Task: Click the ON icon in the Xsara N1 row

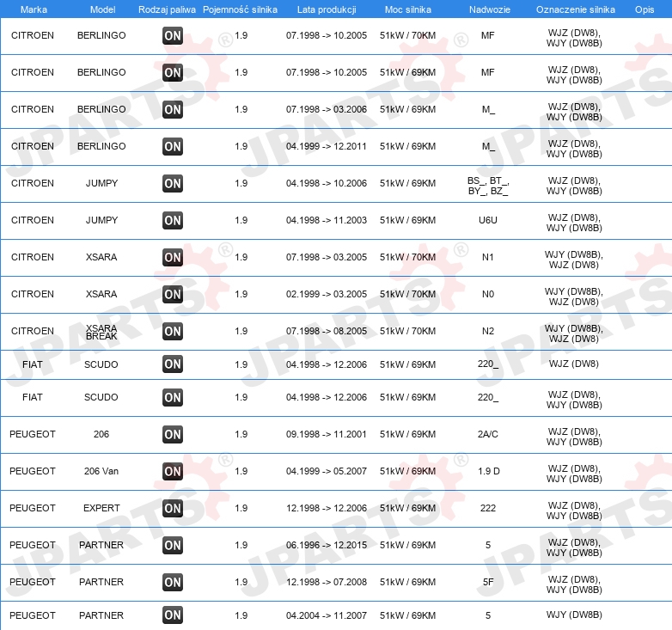Action: [173, 257]
